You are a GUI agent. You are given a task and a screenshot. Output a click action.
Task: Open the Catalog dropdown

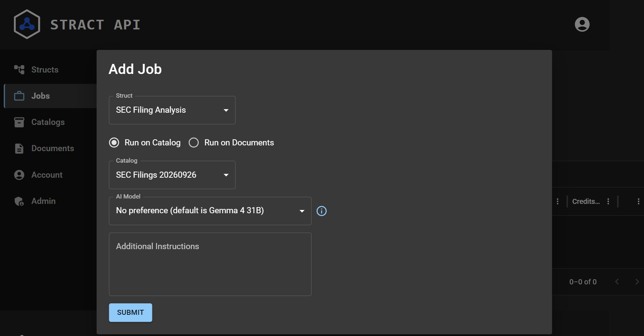(x=172, y=175)
